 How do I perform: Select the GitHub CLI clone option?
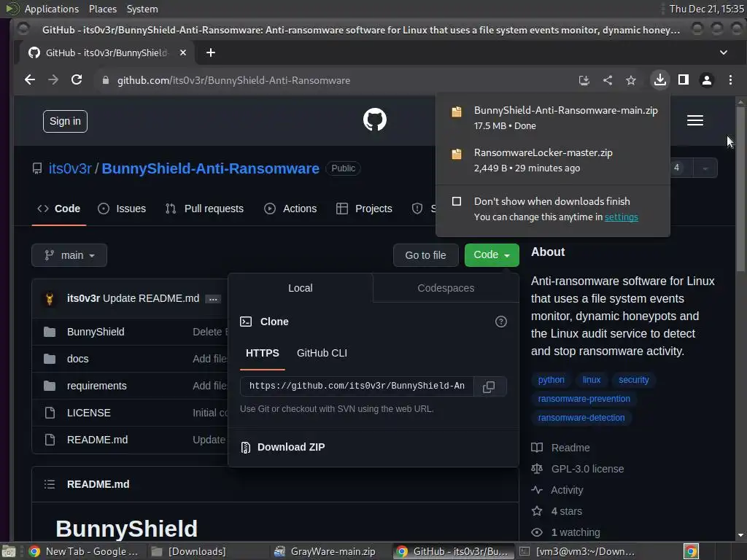tap(322, 354)
